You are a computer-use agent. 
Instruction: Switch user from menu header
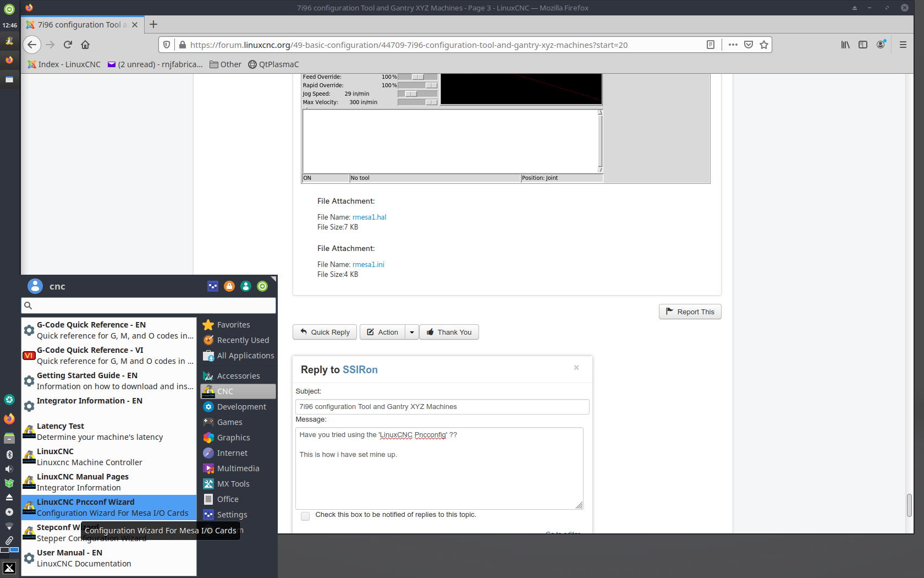point(246,286)
